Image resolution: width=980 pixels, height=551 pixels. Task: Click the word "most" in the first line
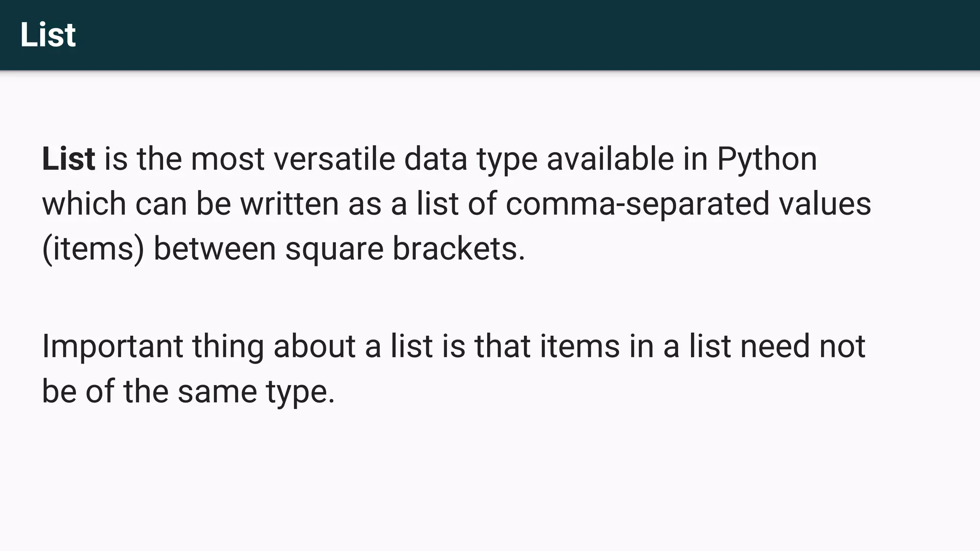[x=227, y=159]
